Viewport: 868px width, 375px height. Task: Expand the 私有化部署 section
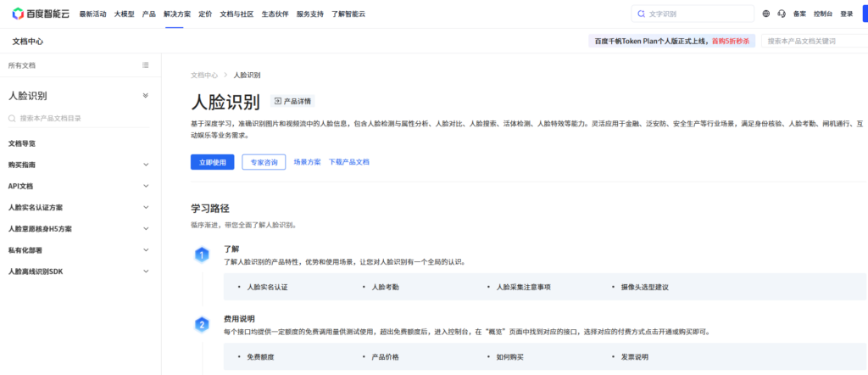146,249
